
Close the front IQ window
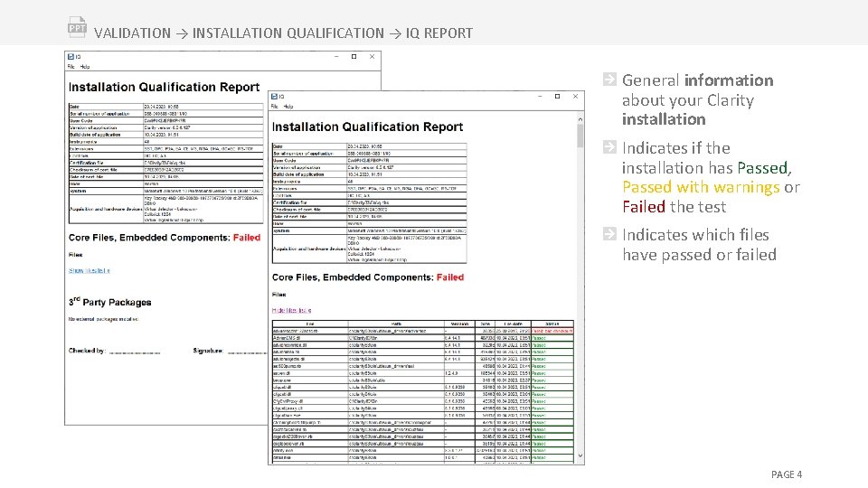click(576, 97)
